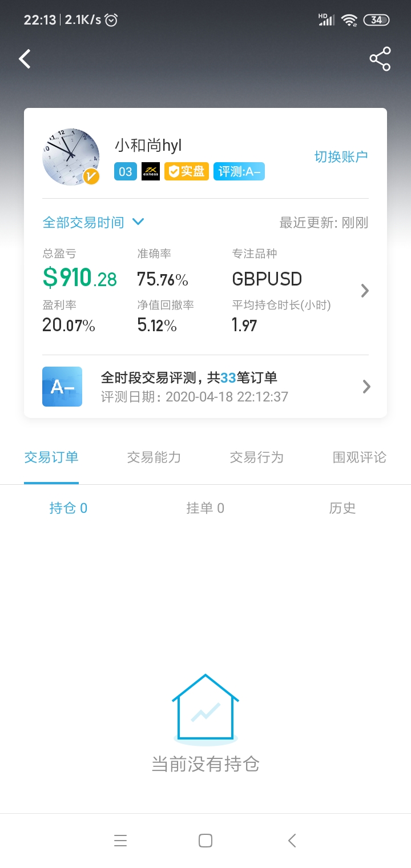The height and width of the screenshot is (868, 411).
Task: Tap the empty positions house icon
Action: (205, 709)
